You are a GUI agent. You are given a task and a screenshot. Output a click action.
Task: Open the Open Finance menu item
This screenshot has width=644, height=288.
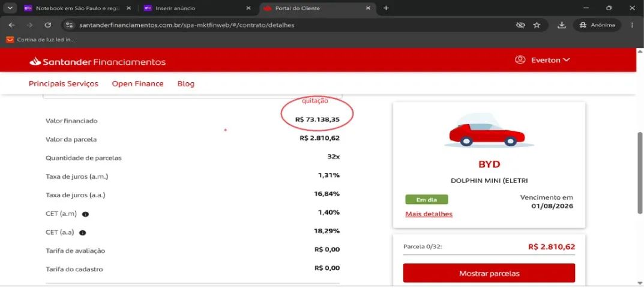coord(137,84)
